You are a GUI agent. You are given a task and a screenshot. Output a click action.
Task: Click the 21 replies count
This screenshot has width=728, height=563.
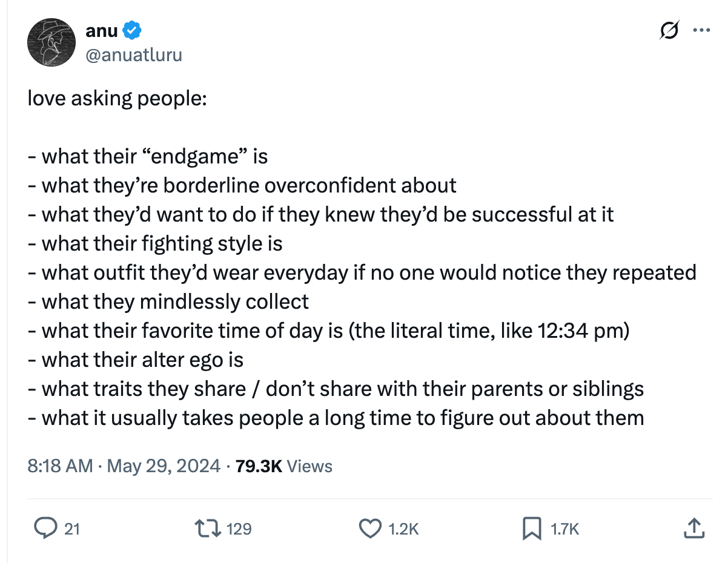click(72, 529)
